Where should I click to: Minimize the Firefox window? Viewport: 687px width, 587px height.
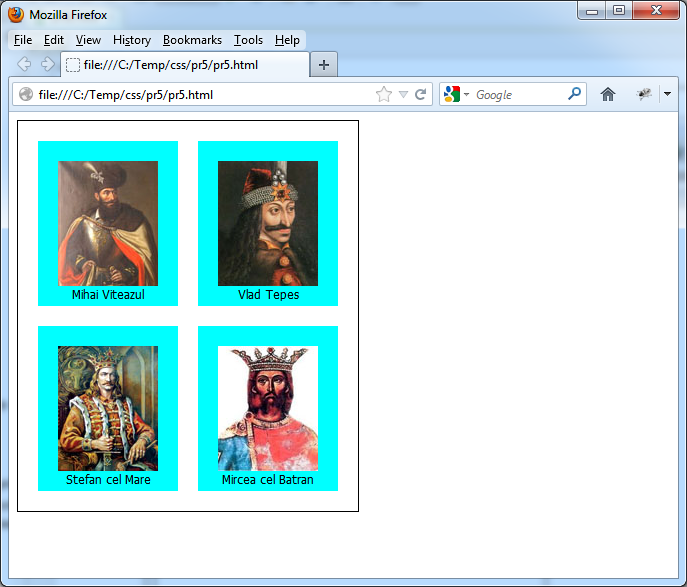pos(592,11)
